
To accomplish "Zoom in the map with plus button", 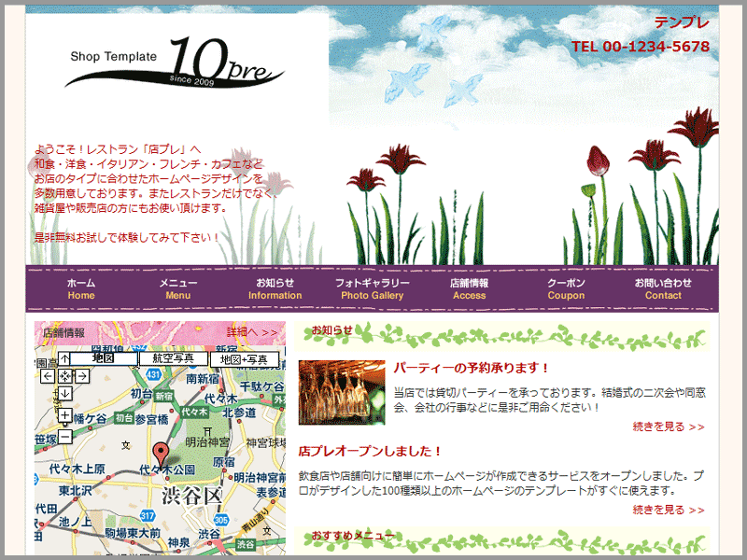I will (x=64, y=415).
